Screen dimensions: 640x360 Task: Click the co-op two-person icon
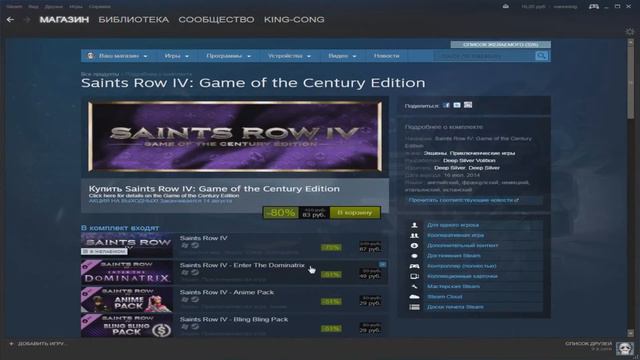pos(414,236)
